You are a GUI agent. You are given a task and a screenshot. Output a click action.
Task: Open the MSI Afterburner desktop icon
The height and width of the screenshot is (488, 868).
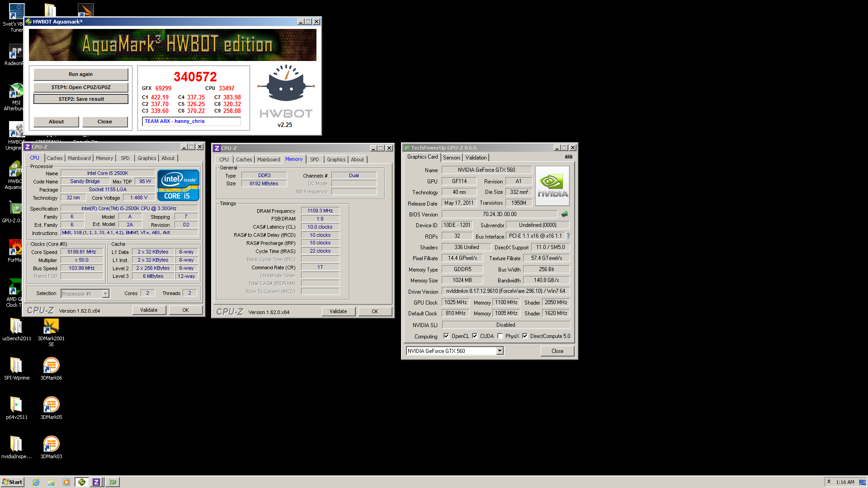click(14, 97)
